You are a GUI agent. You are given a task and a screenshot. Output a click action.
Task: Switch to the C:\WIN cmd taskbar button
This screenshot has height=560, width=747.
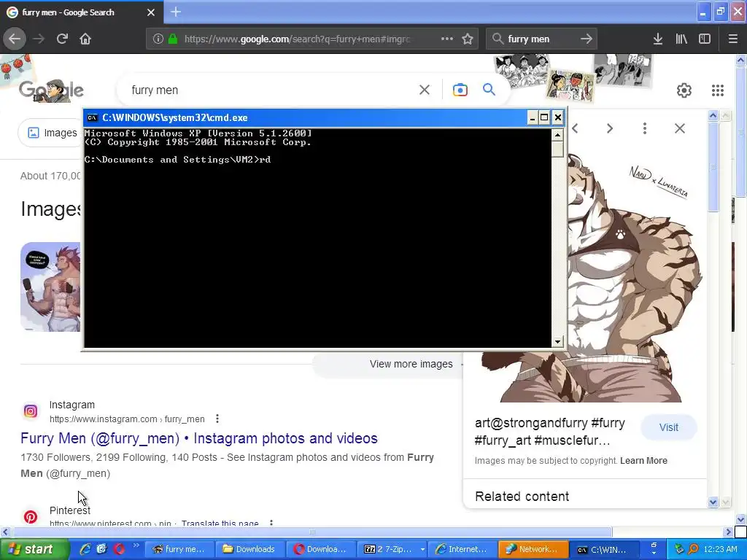pos(603,550)
